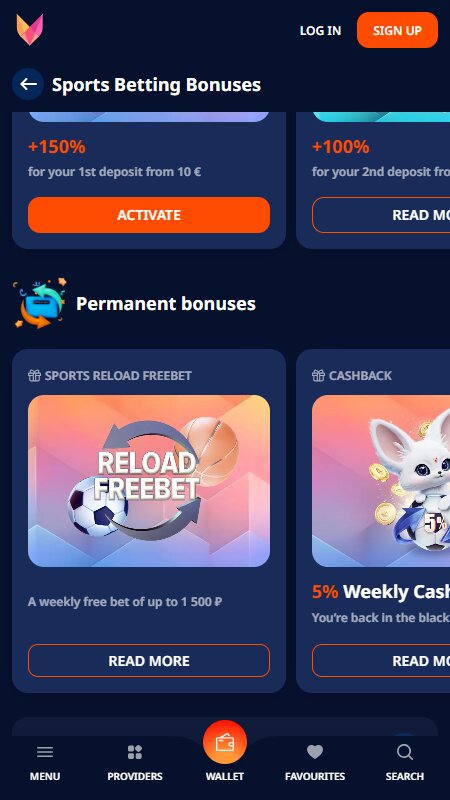Click the Sign Up button

397,30
